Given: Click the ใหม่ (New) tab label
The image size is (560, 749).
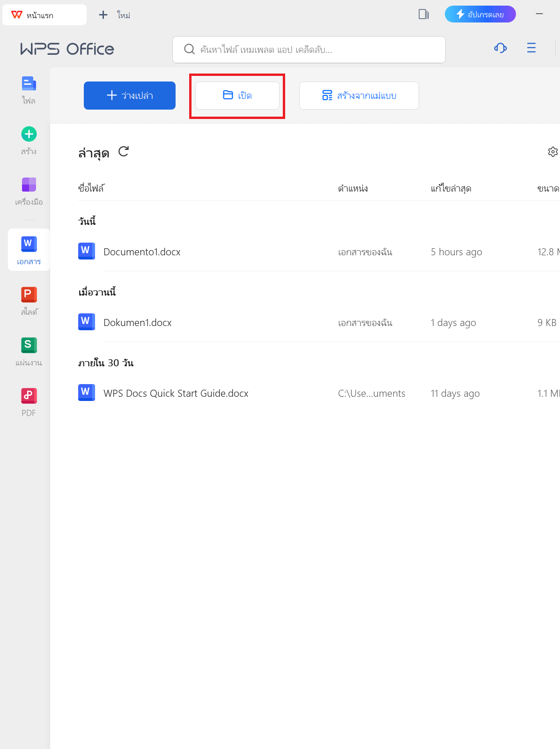Looking at the screenshot, I should 124,15.
